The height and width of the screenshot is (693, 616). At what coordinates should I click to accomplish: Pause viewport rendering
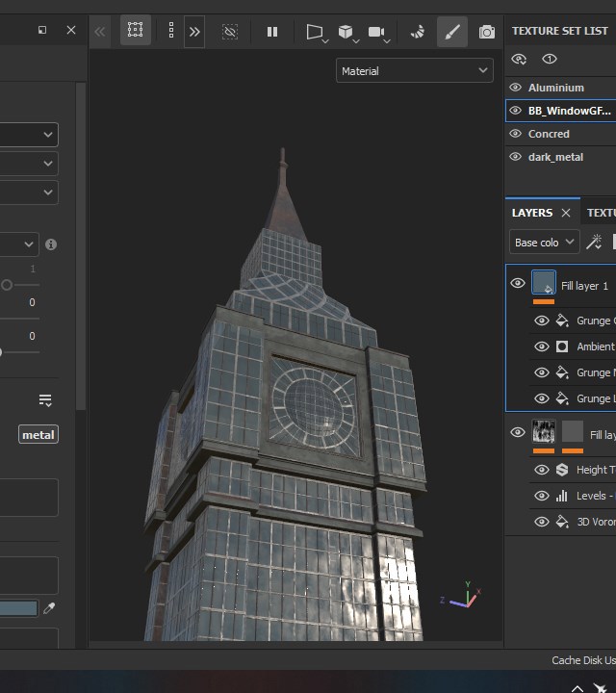tap(272, 32)
